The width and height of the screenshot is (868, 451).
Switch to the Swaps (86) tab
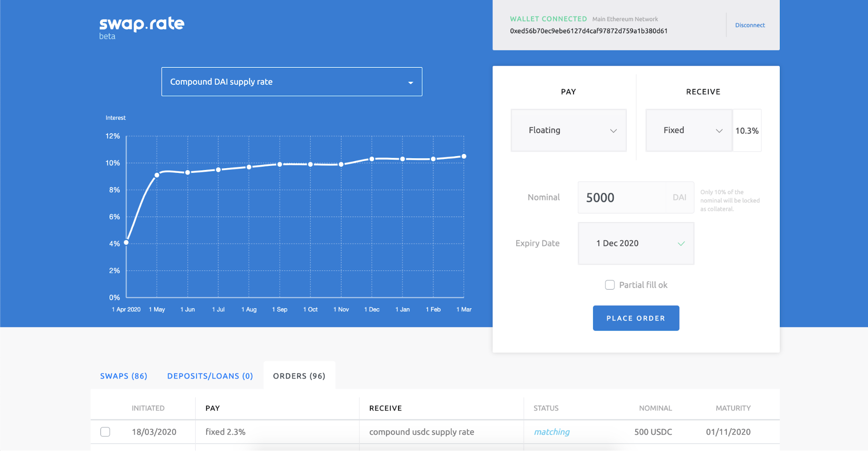click(124, 376)
